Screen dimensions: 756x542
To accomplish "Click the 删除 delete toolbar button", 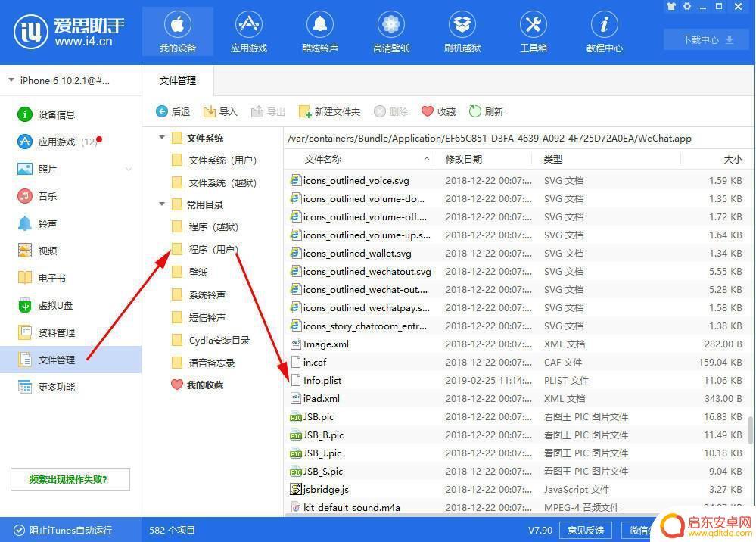I will (x=391, y=112).
